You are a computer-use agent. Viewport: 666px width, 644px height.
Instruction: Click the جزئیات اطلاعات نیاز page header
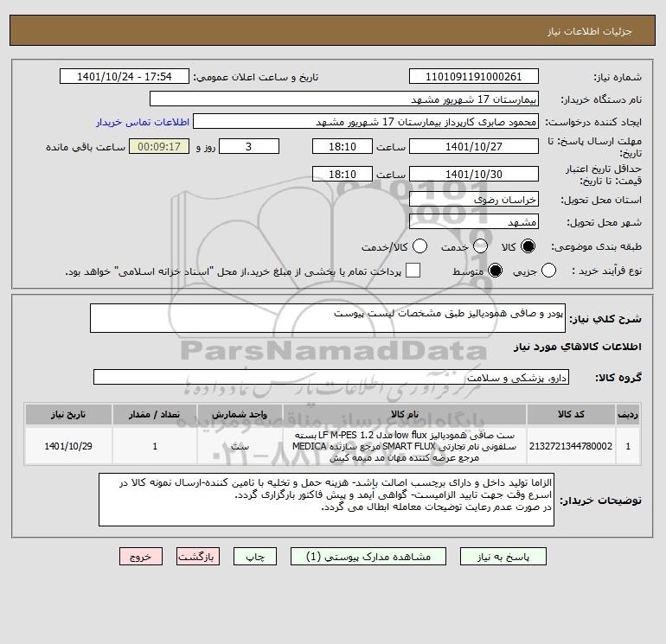(332, 30)
